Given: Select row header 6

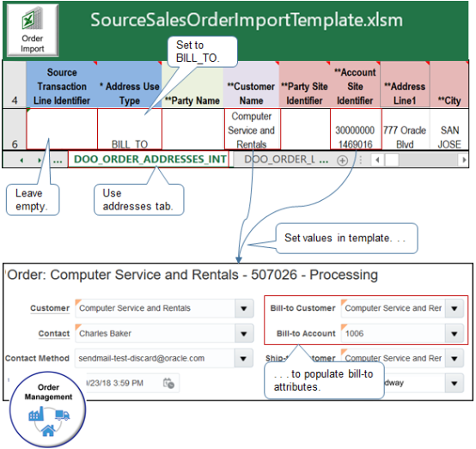Looking at the screenshot, I should (15, 129).
